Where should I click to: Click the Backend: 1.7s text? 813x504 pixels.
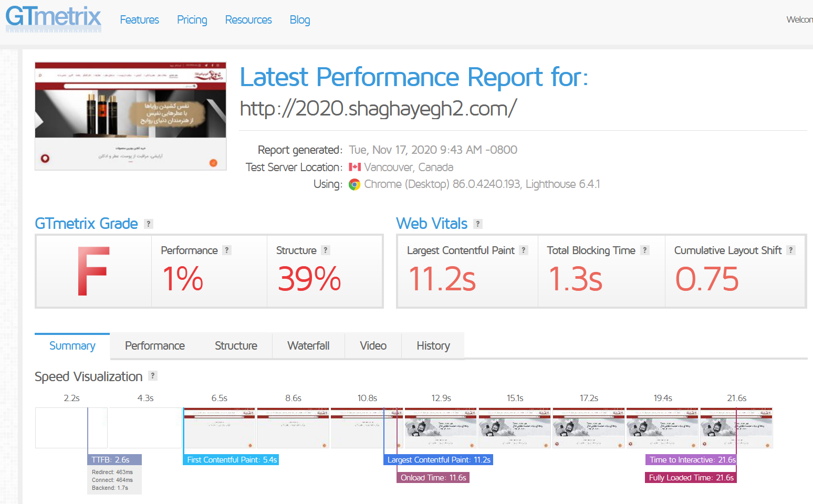coord(110,488)
